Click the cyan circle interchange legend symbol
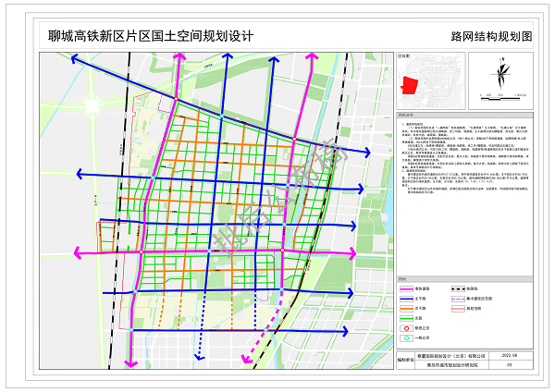Image resolution: width=555 pixels, height=392 pixels. [407, 340]
